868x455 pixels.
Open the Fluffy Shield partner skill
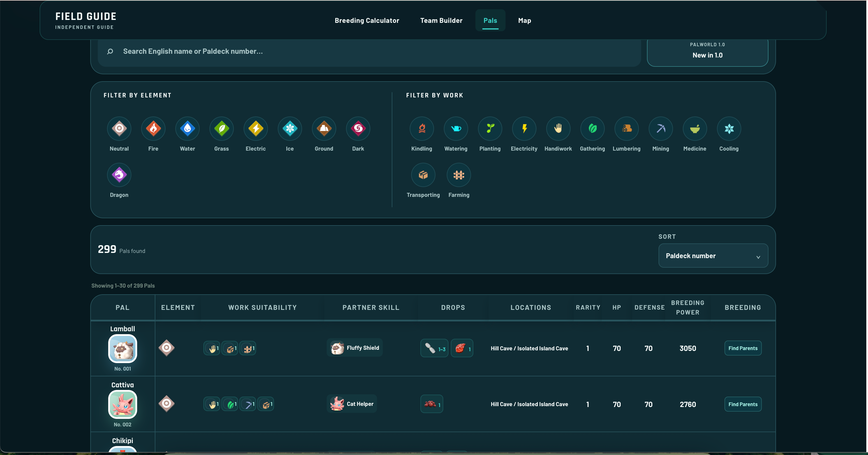click(x=354, y=348)
